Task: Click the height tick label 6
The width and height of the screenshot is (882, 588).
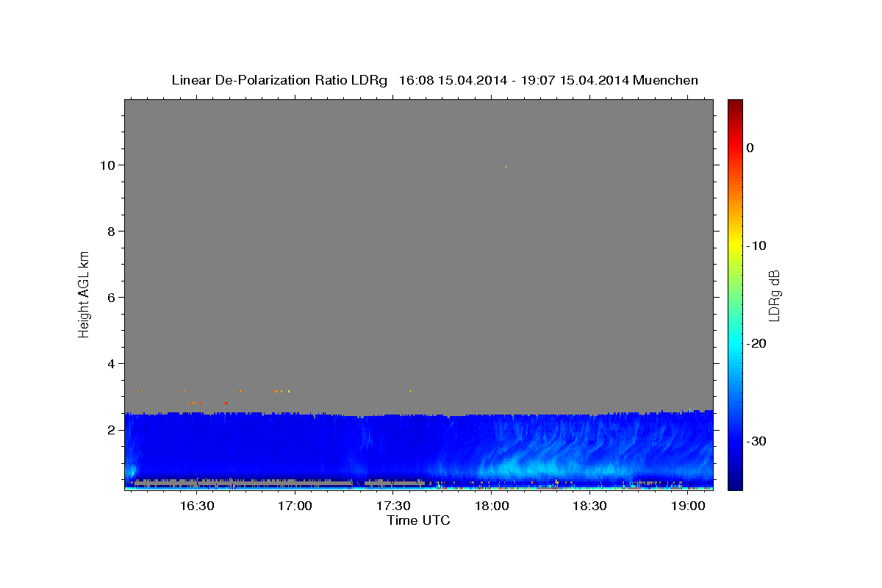Action: pos(112,298)
